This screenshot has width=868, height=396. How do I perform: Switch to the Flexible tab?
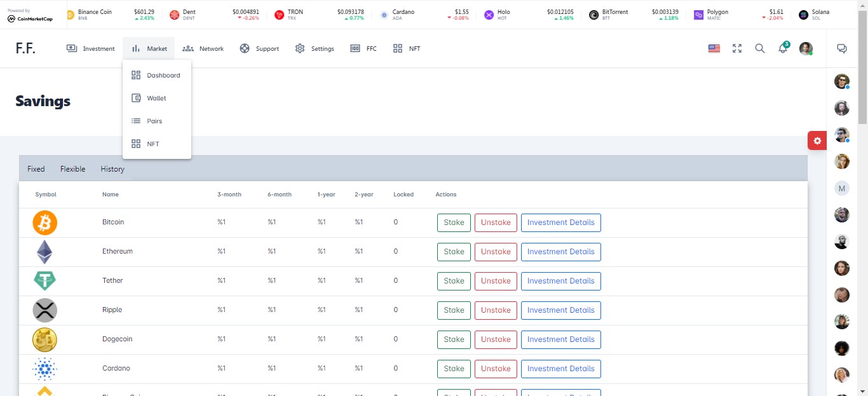point(72,169)
